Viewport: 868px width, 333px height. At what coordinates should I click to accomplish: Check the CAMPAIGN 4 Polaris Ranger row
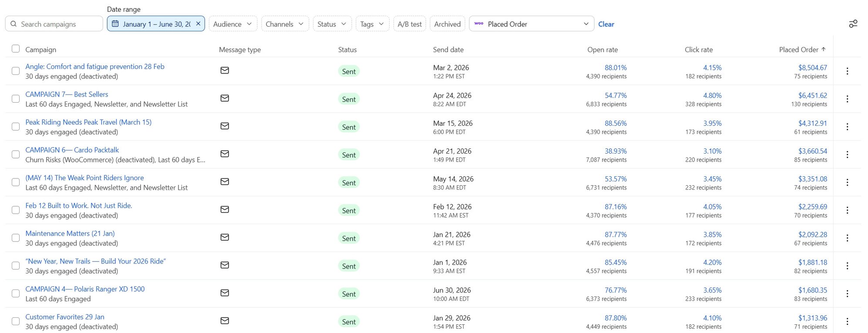tap(16, 294)
